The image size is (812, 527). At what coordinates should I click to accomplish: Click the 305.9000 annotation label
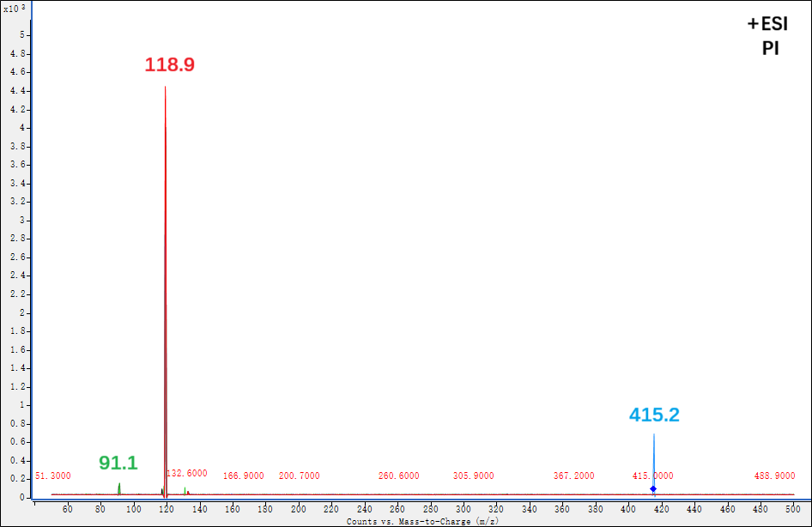point(473,476)
